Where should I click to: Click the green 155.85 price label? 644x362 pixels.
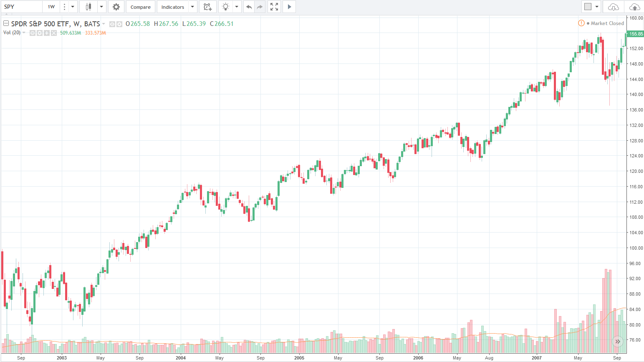pyautogui.click(x=636, y=34)
